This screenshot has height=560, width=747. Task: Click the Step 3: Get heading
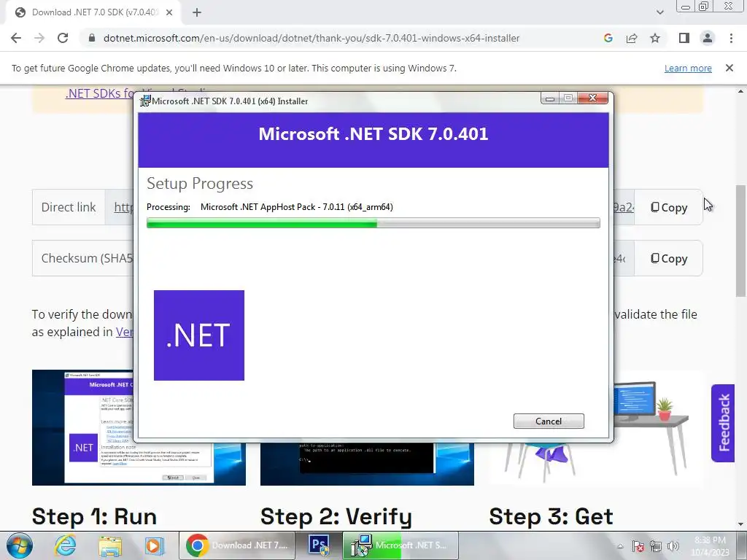click(x=551, y=517)
